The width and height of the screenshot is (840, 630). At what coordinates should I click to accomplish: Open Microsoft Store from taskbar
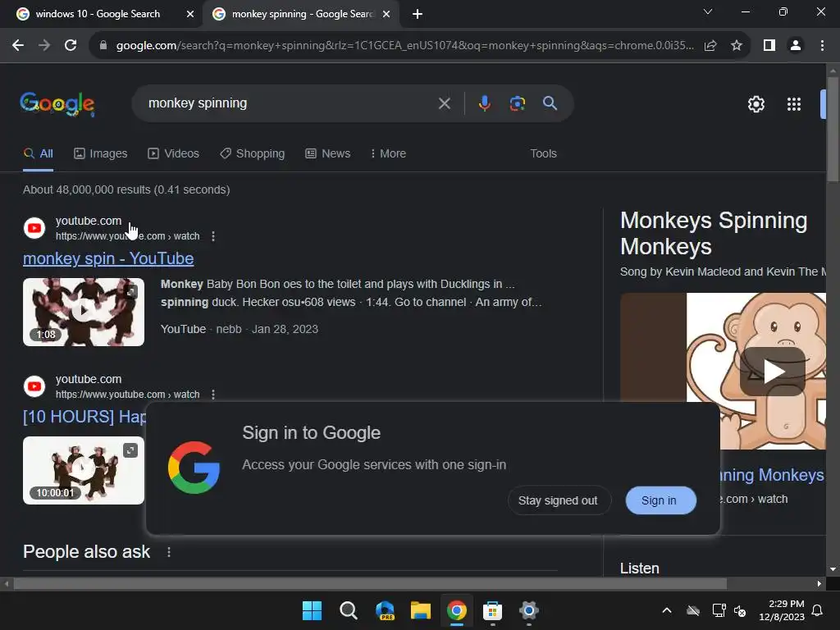pyautogui.click(x=492, y=610)
